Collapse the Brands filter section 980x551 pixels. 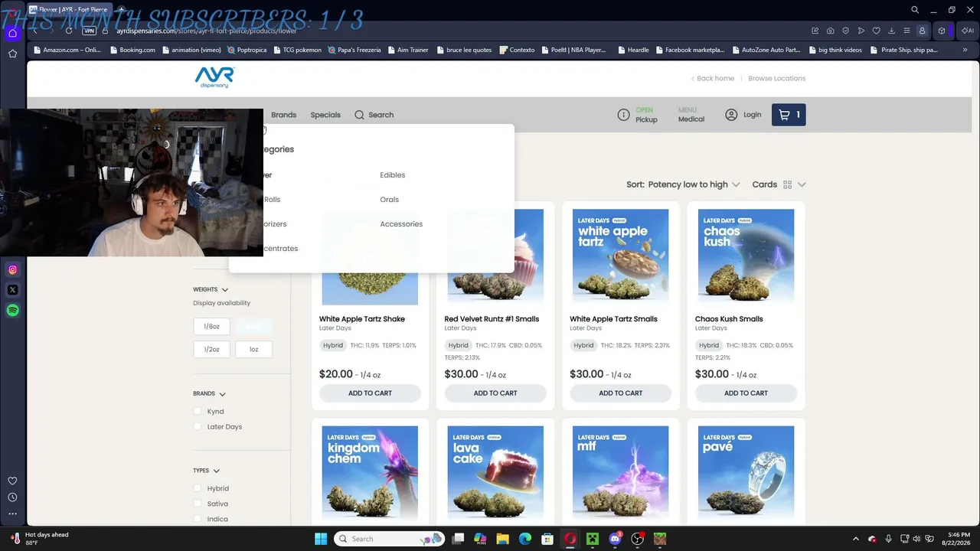coord(209,393)
